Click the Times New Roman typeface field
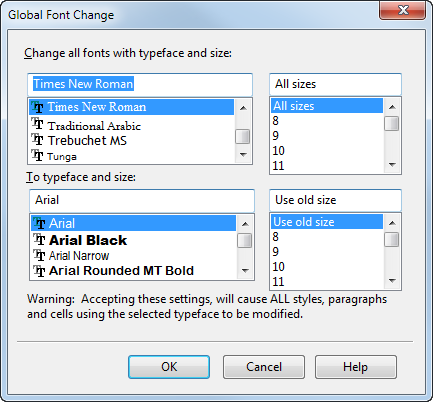 (140, 84)
